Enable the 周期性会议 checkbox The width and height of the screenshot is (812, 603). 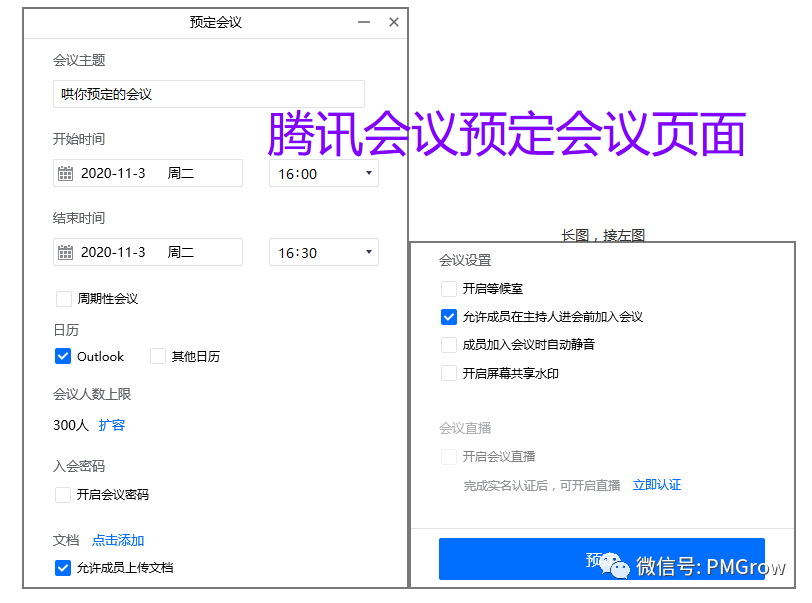pyautogui.click(x=64, y=299)
